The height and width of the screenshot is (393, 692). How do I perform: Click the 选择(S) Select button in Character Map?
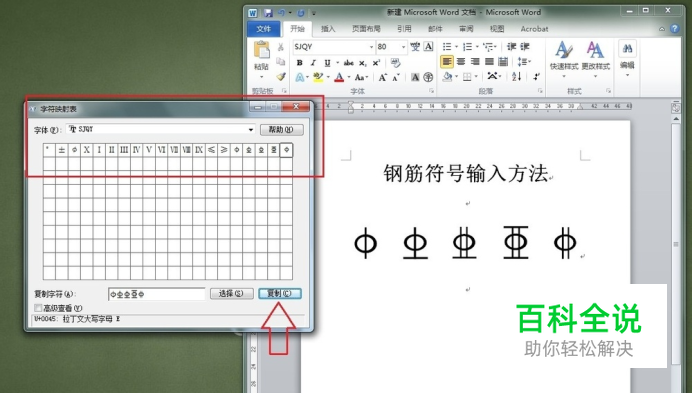(232, 294)
